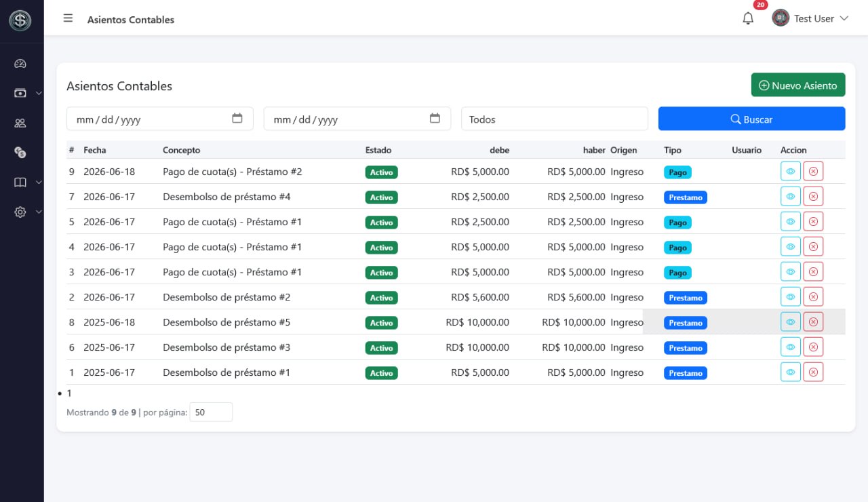Open the notifications bell

(748, 18)
